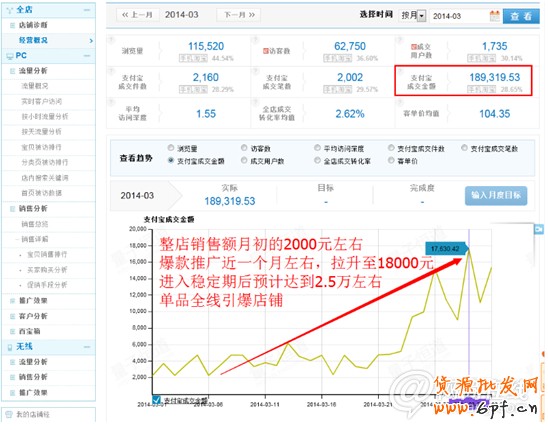Collapse the 无线 section with its minus
Image resolution: width=548 pixels, height=430 pixels.
[x=87, y=347]
